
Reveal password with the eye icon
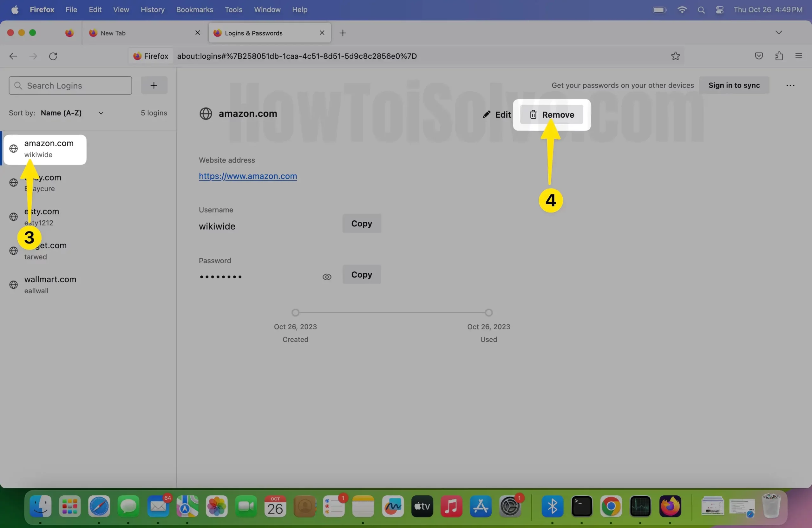click(x=327, y=277)
